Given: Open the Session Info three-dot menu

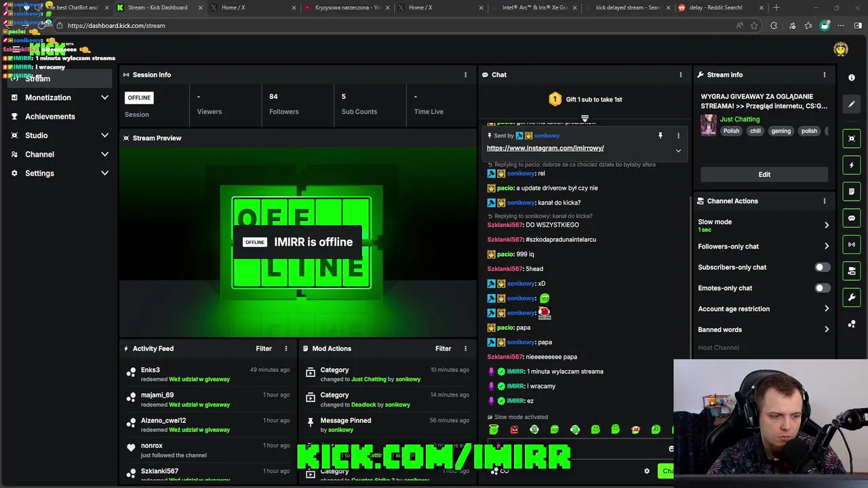Looking at the screenshot, I should (x=465, y=75).
